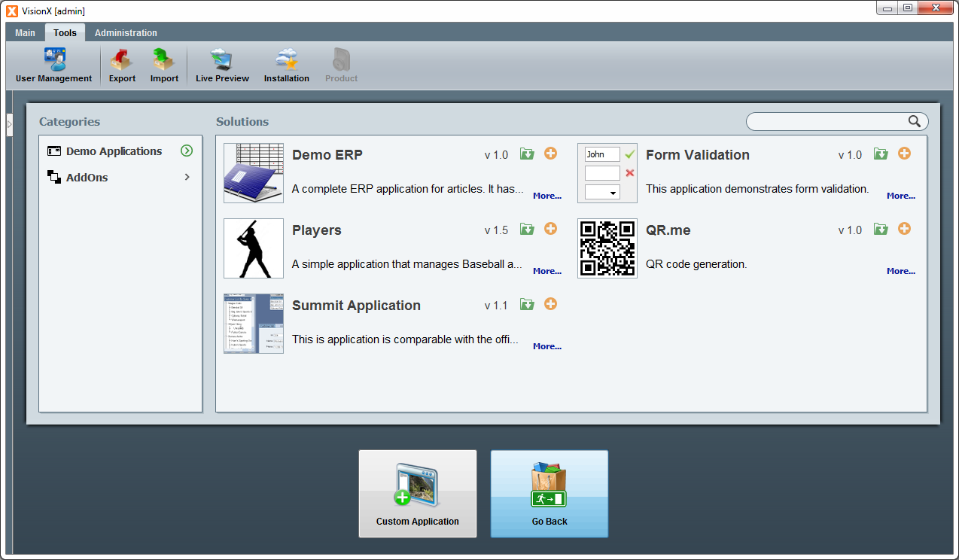Viewport: 959px width, 560px height.
Task: Open the User Management tool
Action: pos(53,64)
